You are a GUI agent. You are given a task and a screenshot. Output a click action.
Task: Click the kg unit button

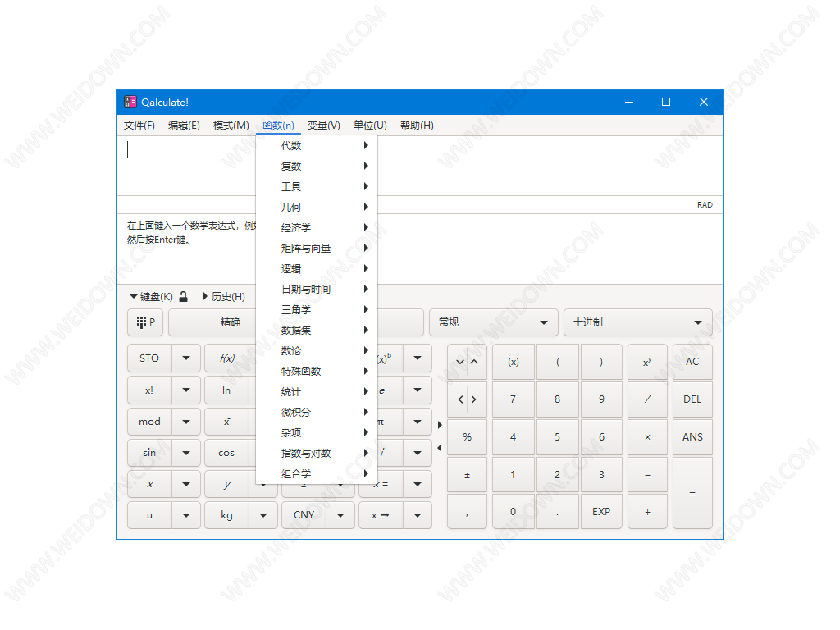point(226,515)
